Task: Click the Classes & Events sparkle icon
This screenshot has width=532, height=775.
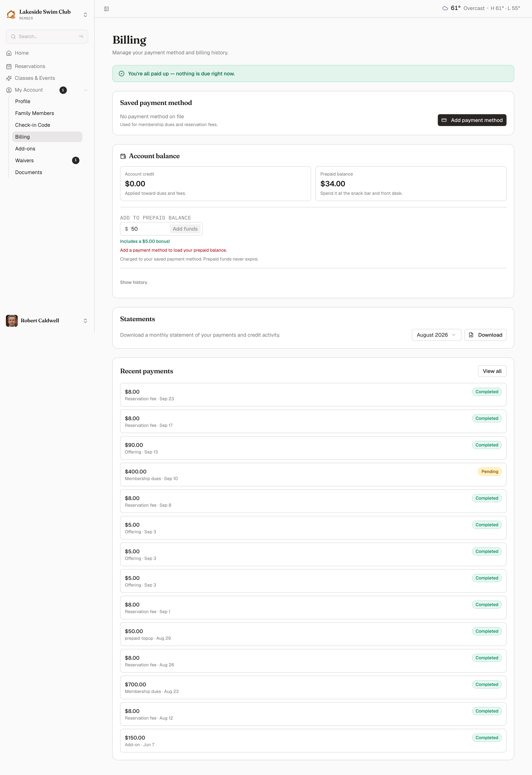Action: point(9,78)
